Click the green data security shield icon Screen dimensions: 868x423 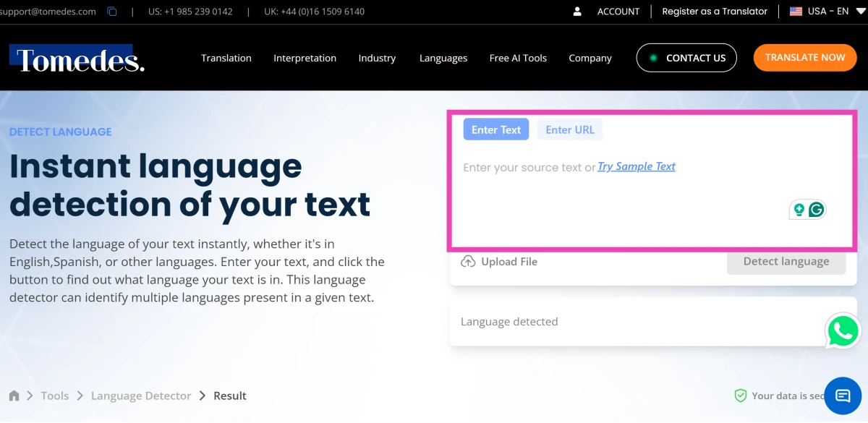click(x=740, y=396)
